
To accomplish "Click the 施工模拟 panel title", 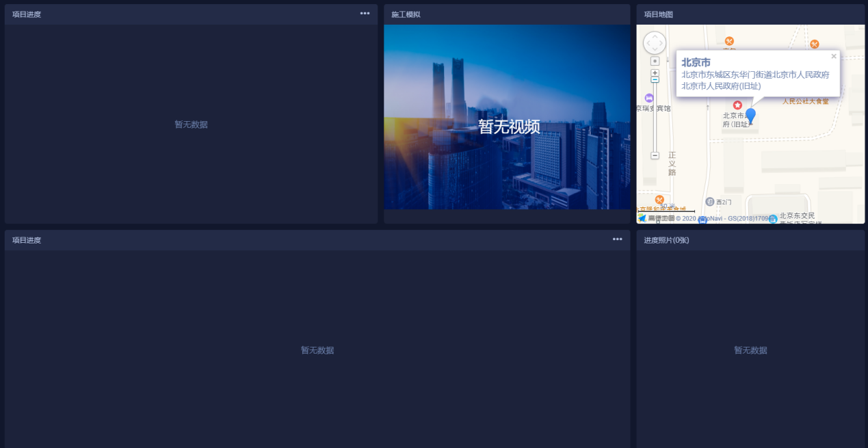I will 406,14.
